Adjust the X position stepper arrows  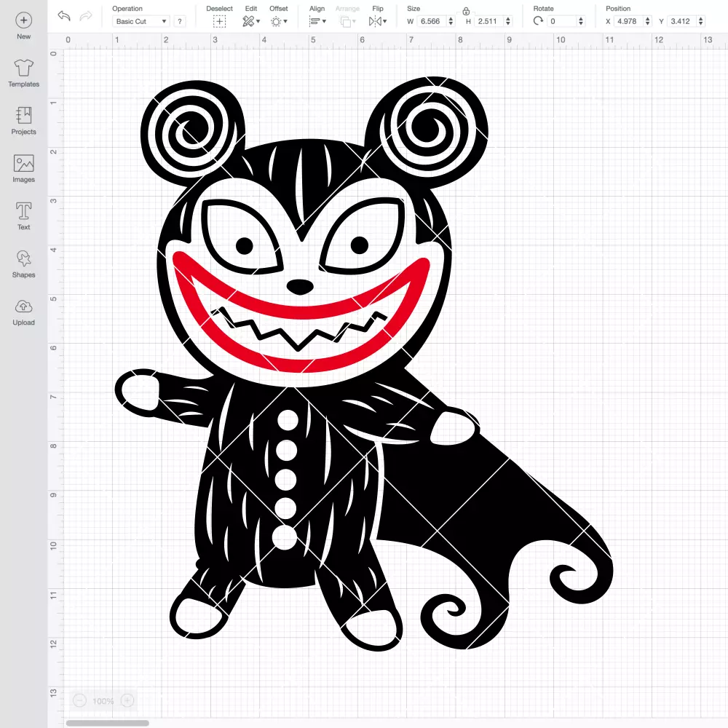point(648,21)
